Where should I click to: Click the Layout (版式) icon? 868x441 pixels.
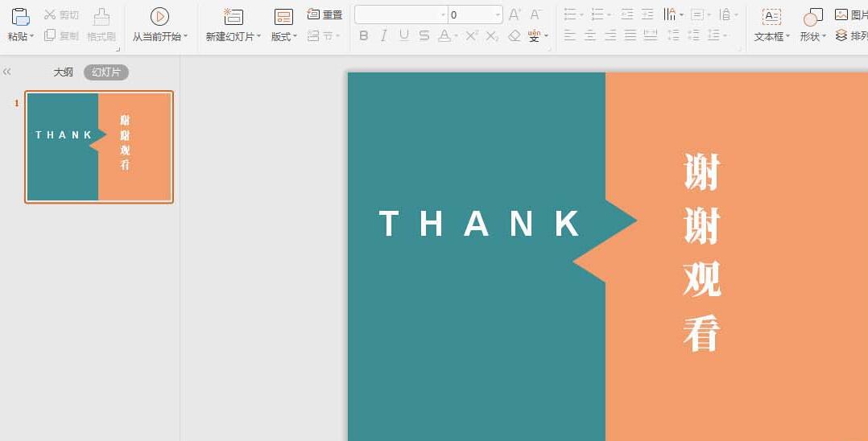[x=283, y=17]
